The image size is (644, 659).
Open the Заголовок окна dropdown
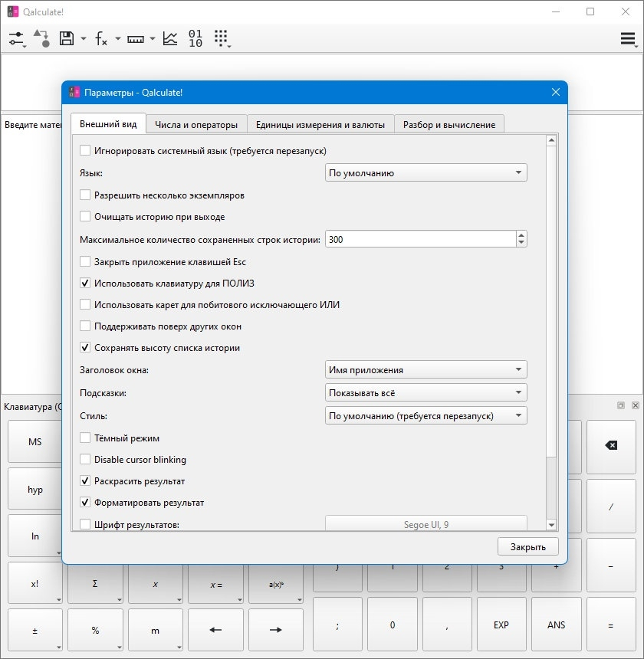click(426, 370)
